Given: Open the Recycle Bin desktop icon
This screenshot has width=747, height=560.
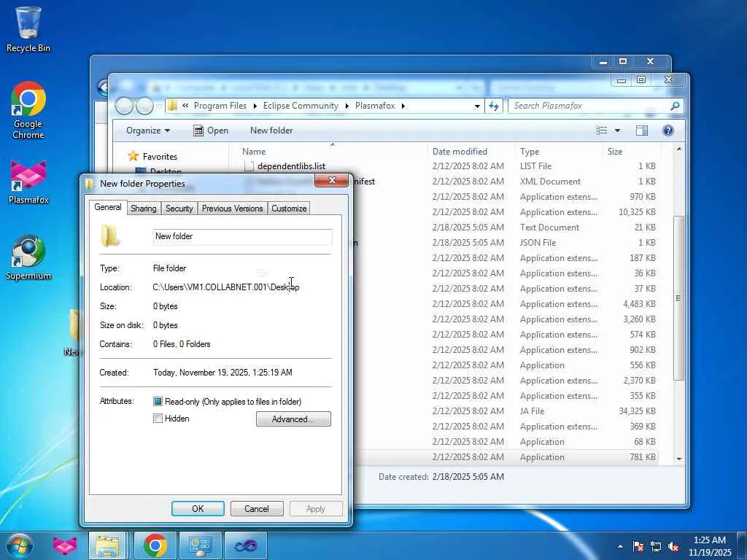Looking at the screenshot, I should pos(28,29).
